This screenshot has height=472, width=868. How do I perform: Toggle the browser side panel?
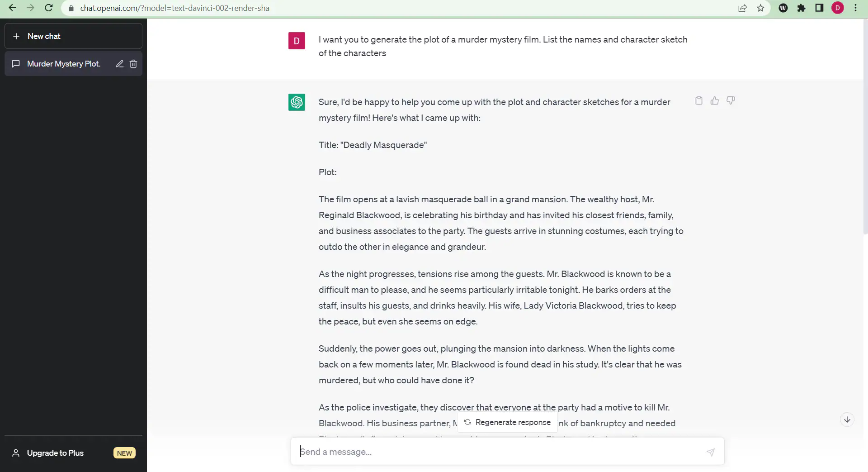(819, 8)
